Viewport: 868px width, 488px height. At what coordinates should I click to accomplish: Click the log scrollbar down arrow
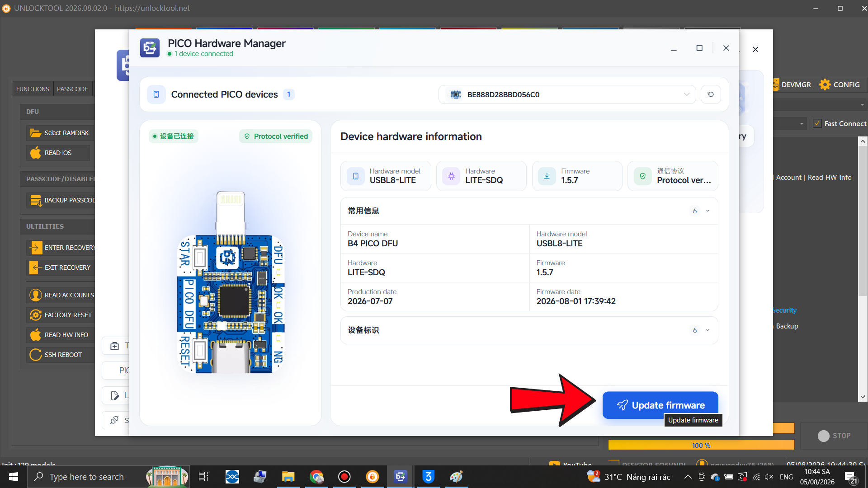[863, 397]
